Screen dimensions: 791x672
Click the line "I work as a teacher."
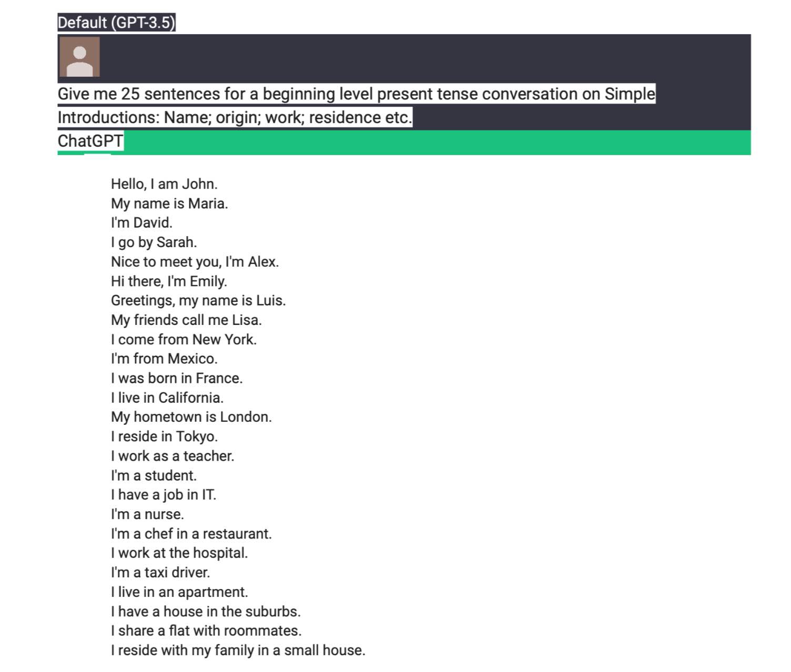173,456
